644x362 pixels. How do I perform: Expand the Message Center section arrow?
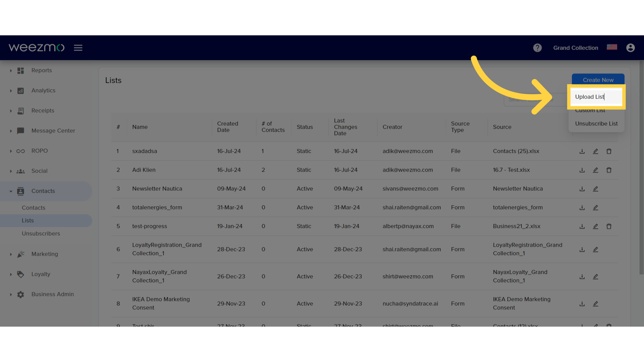[x=11, y=131]
